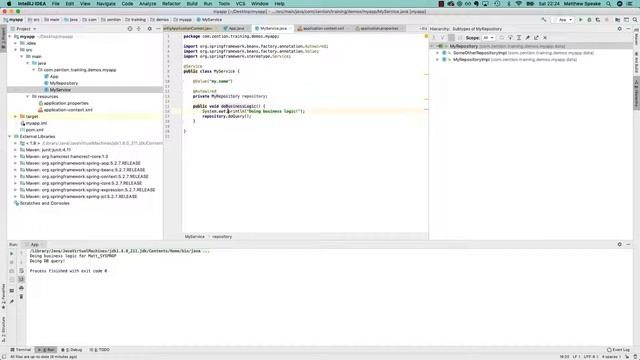The image size is (640, 360).
Task: Clear the Run console with trash icon
Action: pos(21,296)
